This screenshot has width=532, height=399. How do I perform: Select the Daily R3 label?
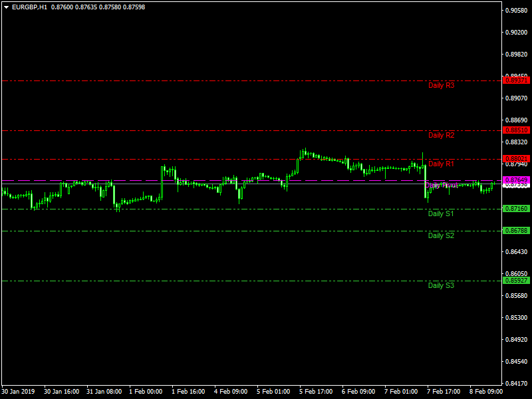tap(441, 85)
